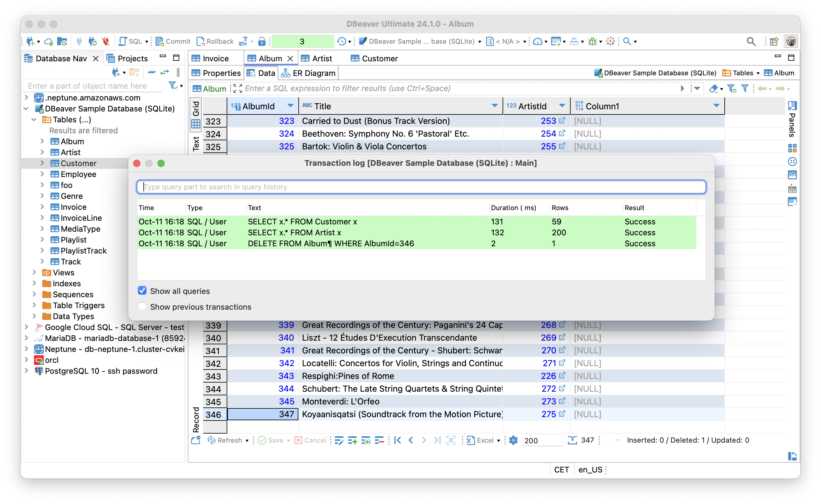Switch to the Customer editor tab

coord(374,59)
